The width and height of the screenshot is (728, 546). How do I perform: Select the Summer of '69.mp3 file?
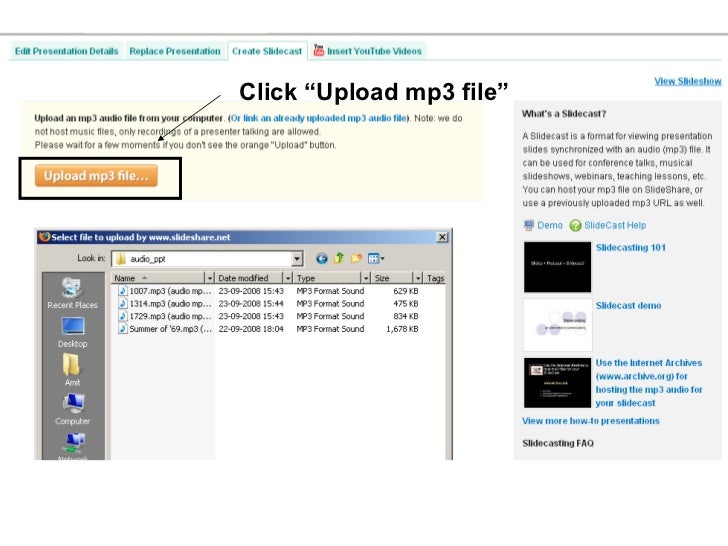170,329
